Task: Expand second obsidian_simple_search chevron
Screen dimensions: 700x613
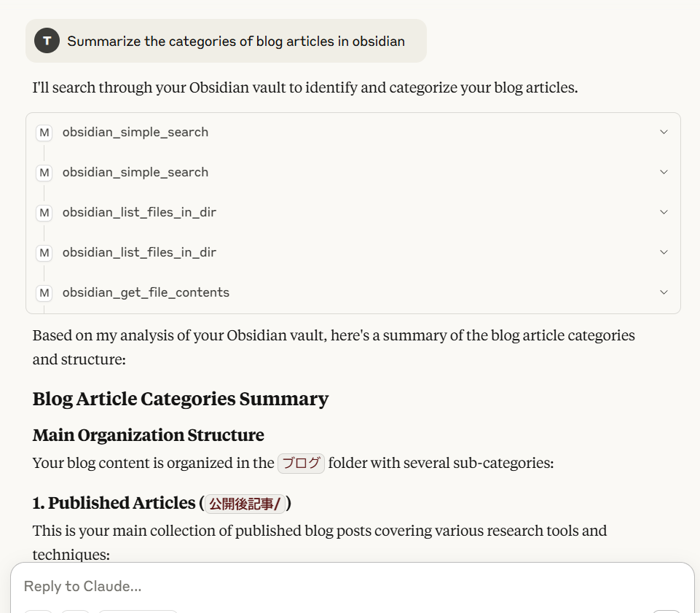Action: 664,172
